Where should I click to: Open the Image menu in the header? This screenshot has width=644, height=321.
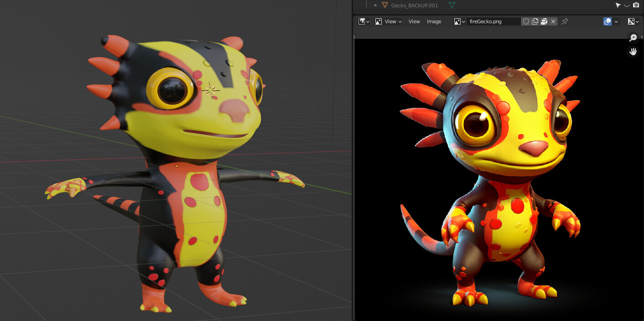tap(434, 21)
